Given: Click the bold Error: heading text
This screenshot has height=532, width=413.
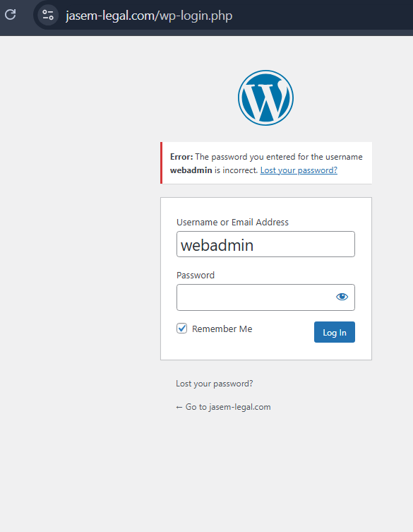Looking at the screenshot, I should click(x=181, y=157).
